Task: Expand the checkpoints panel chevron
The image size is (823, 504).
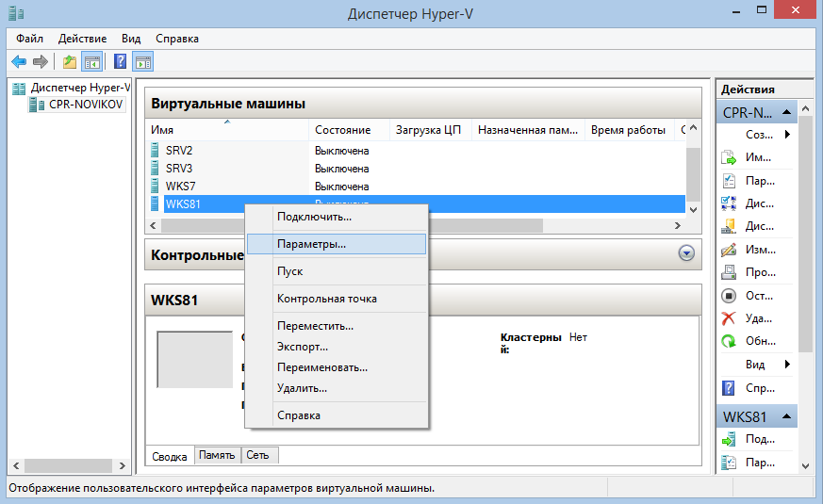Action: click(686, 253)
